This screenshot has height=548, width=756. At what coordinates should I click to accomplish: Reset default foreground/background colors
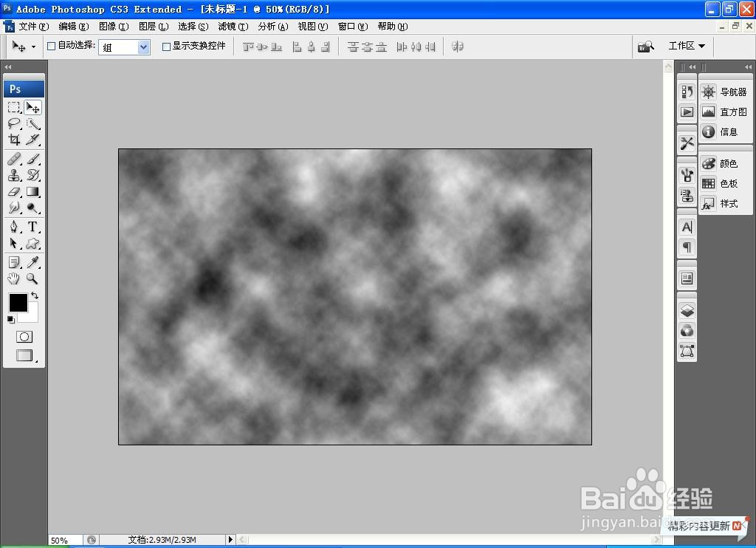[x=10, y=319]
